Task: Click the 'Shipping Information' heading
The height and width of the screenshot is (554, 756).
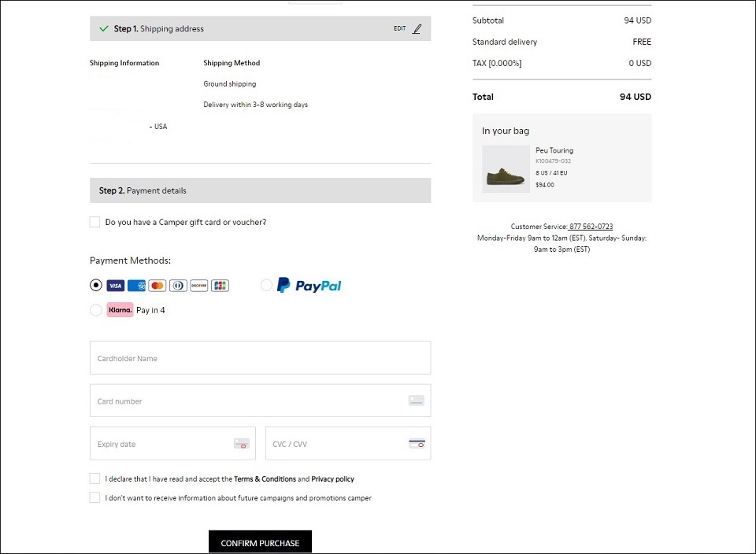Action: point(124,63)
